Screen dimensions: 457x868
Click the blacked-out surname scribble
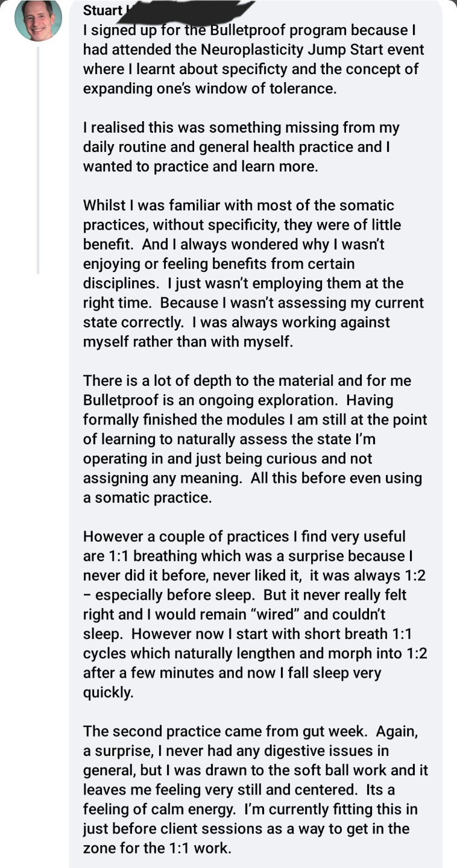coord(187,10)
